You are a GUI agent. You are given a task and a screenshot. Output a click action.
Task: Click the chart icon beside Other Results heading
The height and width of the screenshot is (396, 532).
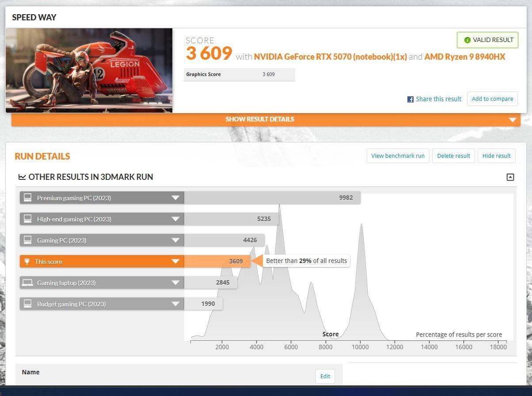pos(22,177)
